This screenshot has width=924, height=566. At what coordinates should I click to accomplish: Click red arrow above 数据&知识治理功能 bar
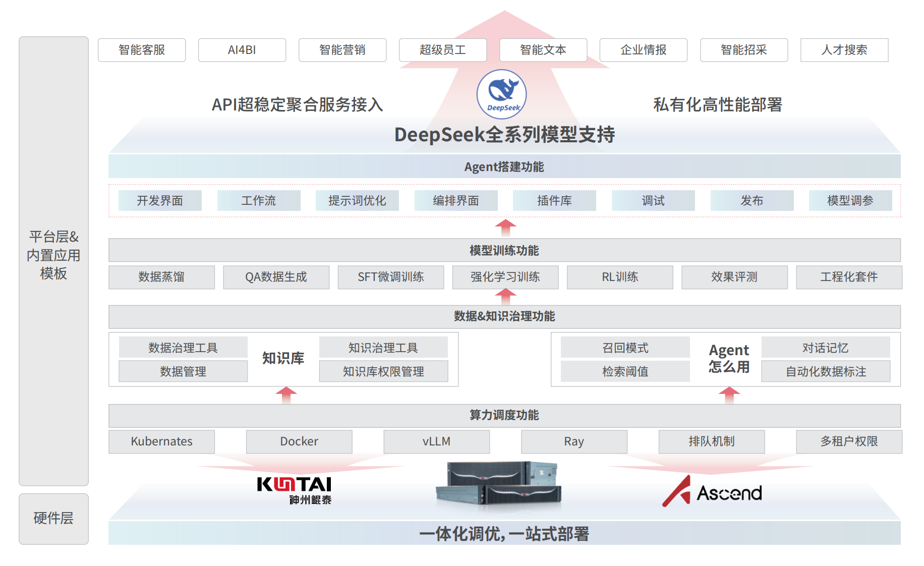(x=505, y=296)
